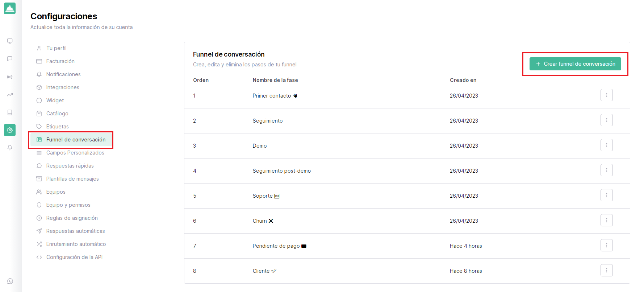Open the monitor dashboard icon in sidebar
Image resolution: width=644 pixels, height=292 pixels.
(10, 41)
